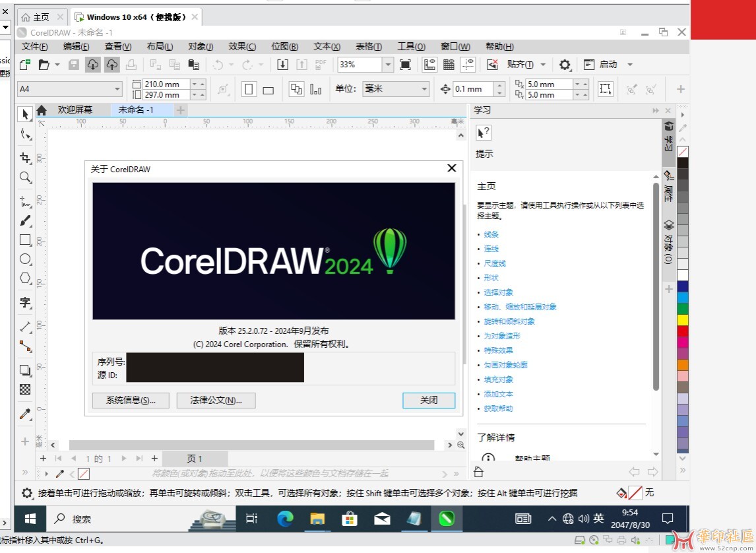
Task: Select the Connector tool
Action: [x=25, y=346]
